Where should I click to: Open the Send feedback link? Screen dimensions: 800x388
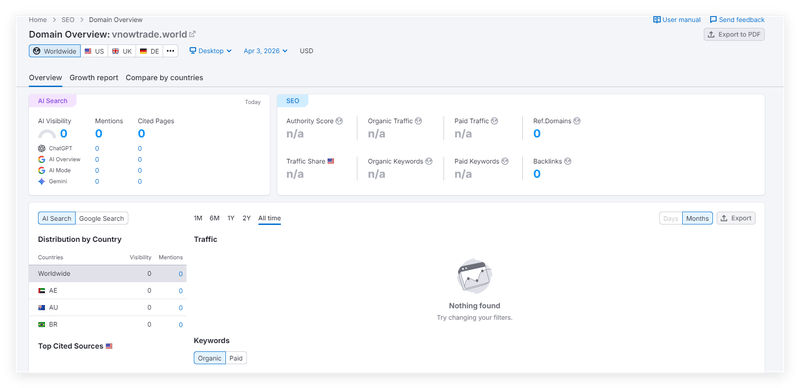click(x=737, y=20)
